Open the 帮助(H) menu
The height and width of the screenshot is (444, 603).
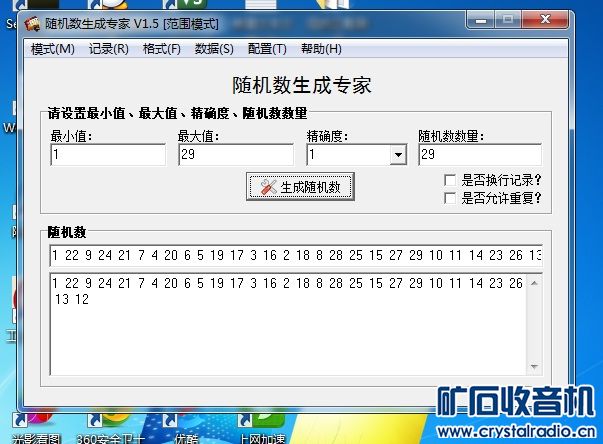tap(321, 49)
